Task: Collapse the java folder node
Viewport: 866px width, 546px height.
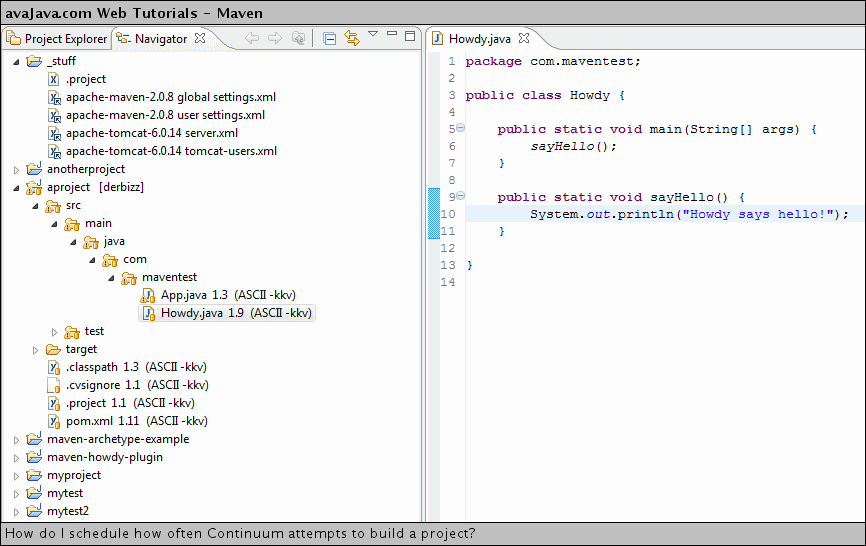Action: (73, 242)
